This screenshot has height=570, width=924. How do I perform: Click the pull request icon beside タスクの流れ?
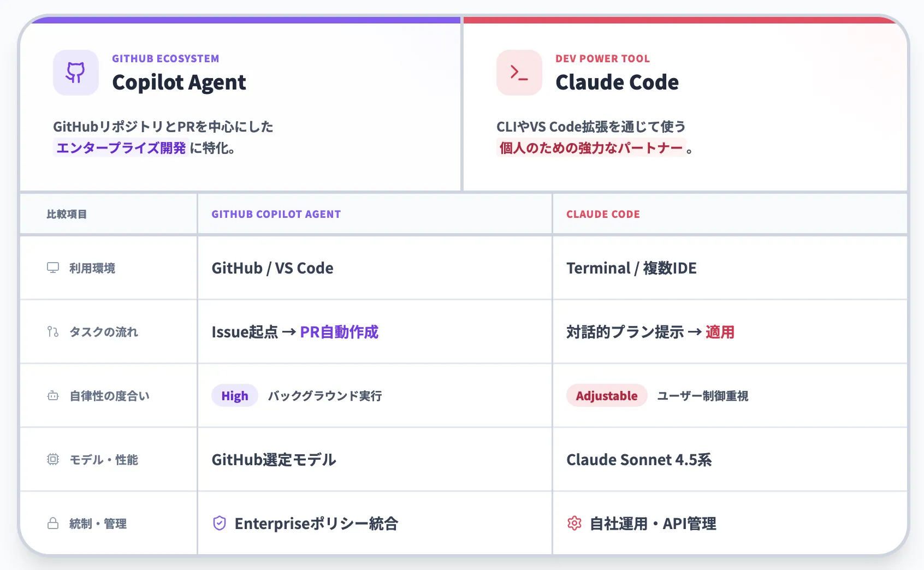[x=53, y=331]
